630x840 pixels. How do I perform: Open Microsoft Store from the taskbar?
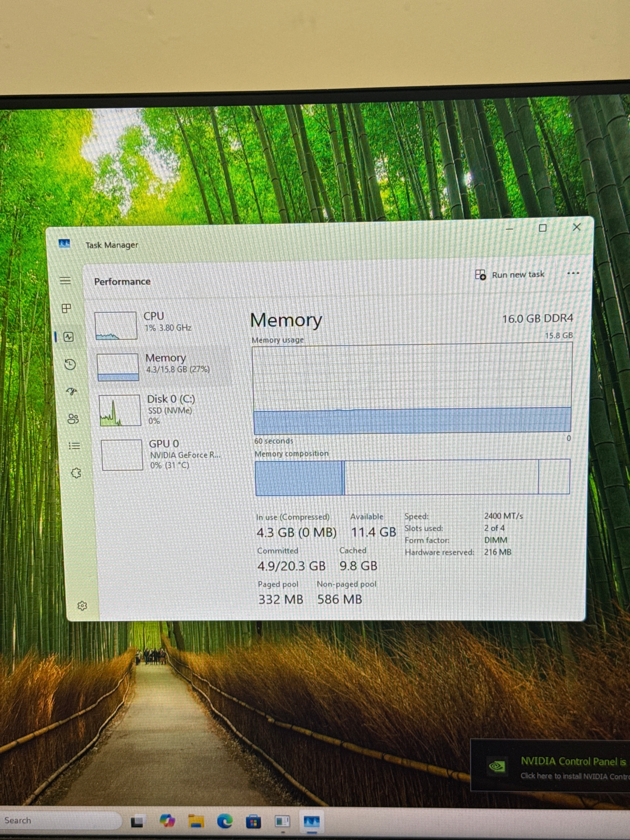[x=253, y=822]
